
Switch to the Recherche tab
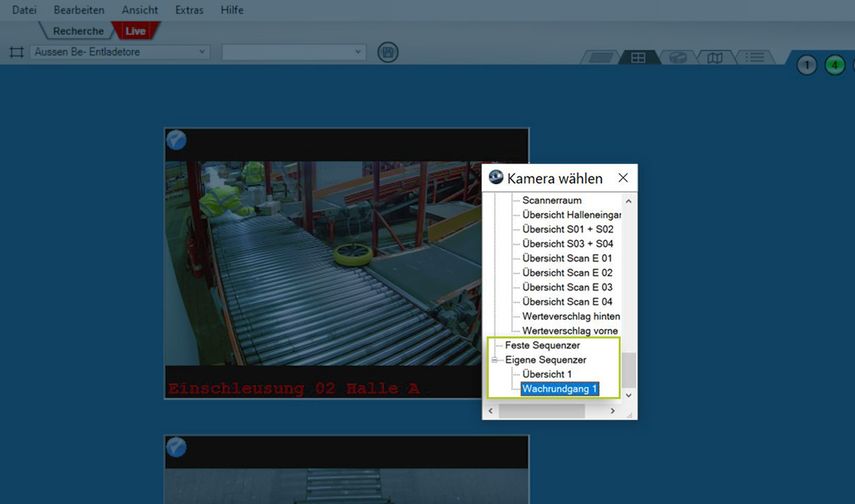[78, 31]
